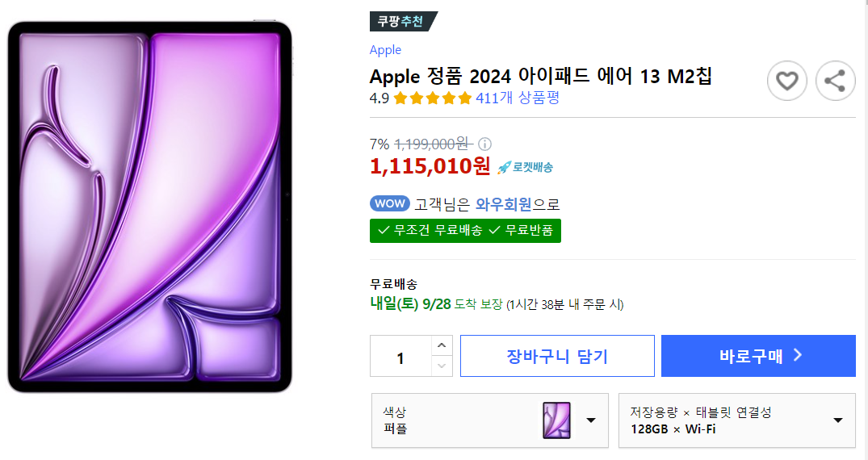Click the WOW membership badge

click(x=390, y=204)
